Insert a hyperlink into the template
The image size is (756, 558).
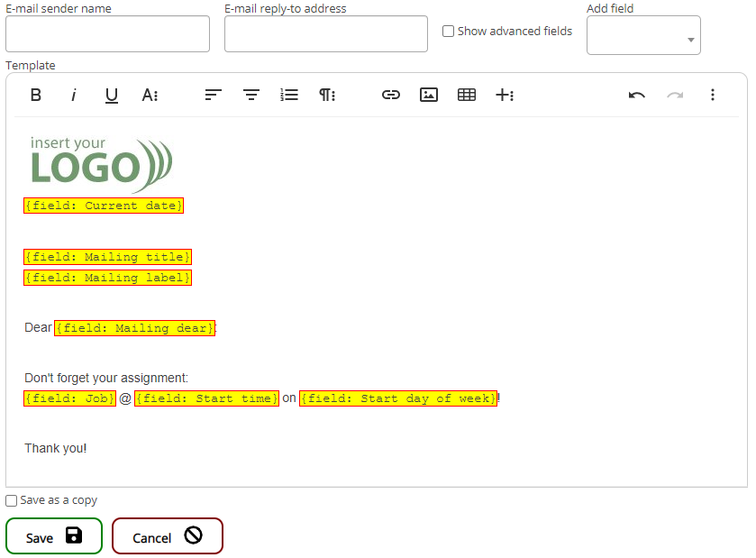click(391, 95)
